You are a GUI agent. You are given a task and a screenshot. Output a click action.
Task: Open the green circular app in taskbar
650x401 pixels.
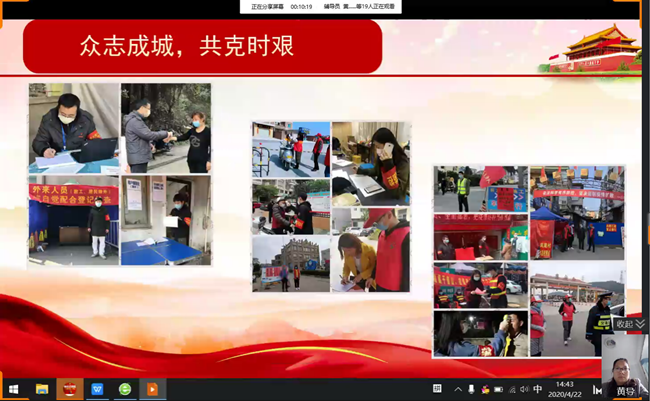pos(125,389)
